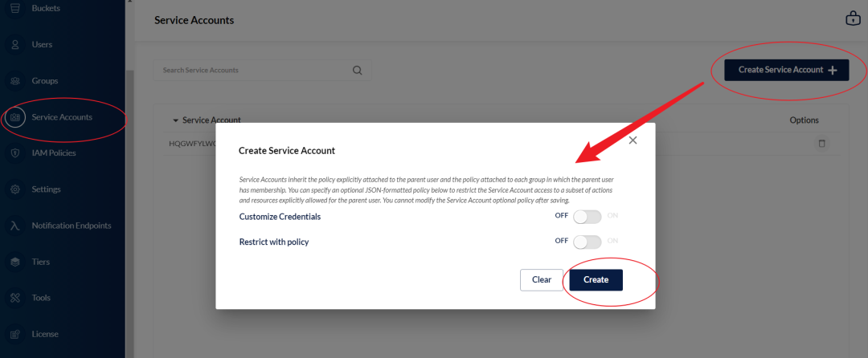Open Settings gear icon in sidebar

(x=15, y=189)
